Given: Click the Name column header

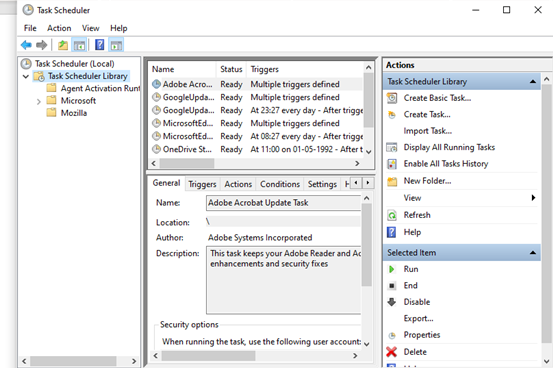Looking at the screenshot, I should tap(182, 69).
